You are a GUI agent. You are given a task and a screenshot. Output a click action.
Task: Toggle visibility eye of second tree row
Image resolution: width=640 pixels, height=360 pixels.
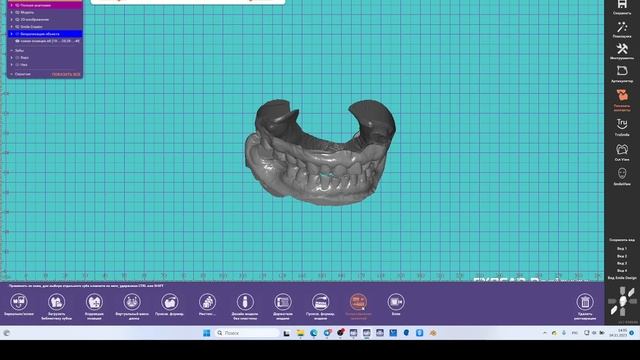click(17, 13)
